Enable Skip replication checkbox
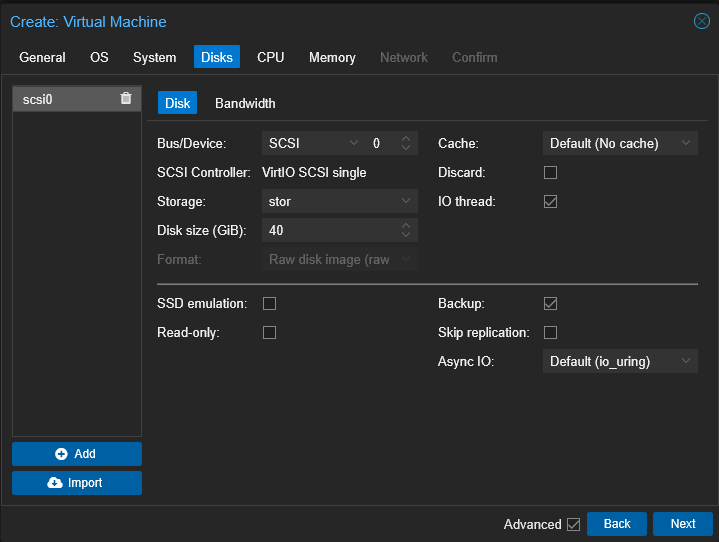This screenshot has height=542, width=719. tap(550, 332)
